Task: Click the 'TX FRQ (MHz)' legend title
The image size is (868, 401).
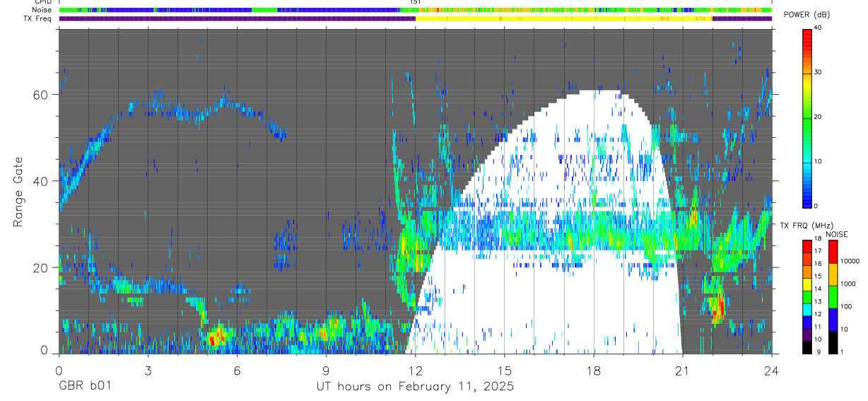Action: (807, 225)
